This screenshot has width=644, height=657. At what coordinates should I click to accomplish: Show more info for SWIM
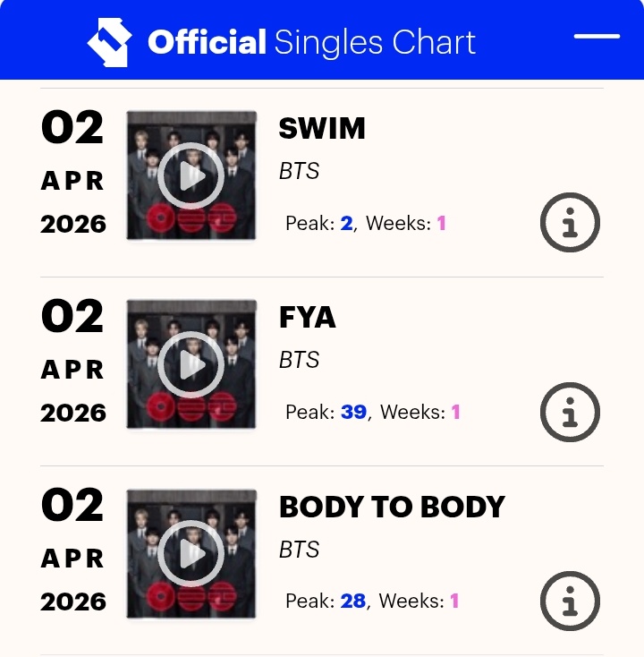click(x=570, y=222)
